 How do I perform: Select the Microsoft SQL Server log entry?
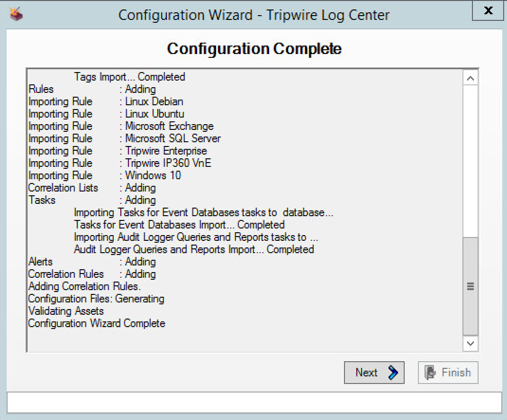172,138
